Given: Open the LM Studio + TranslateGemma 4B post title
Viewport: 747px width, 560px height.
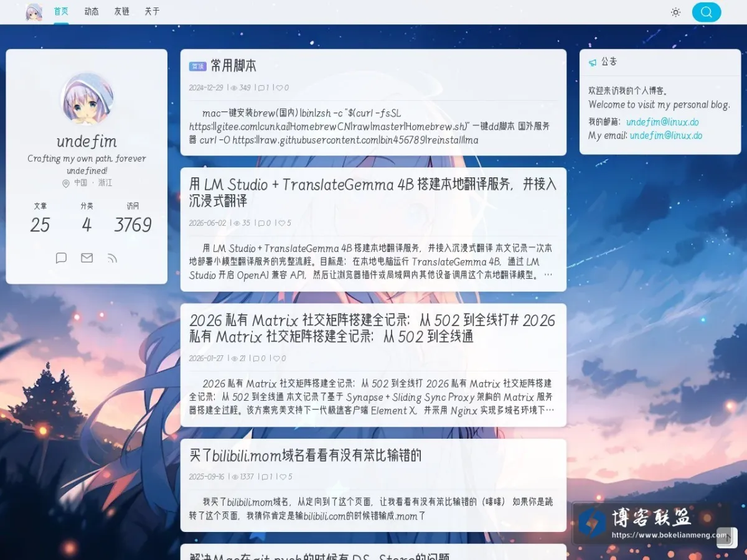Looking at the screenshot, I should pos(373,192).
